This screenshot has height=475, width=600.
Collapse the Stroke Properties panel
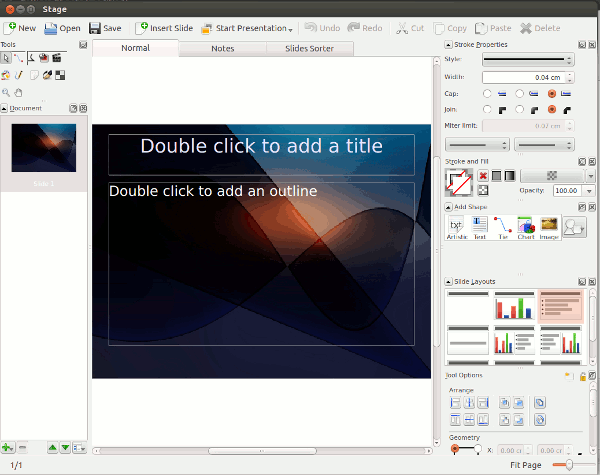pos(447,45)
